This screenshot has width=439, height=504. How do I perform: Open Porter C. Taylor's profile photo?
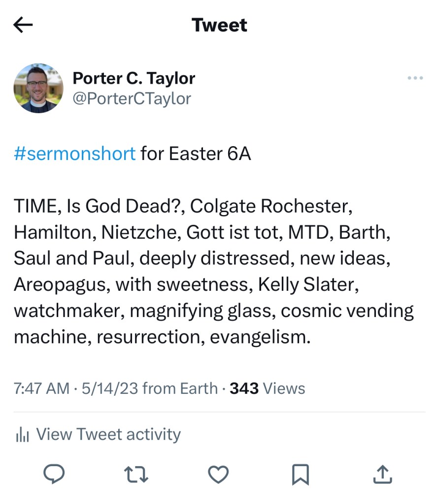click(38, 88)
